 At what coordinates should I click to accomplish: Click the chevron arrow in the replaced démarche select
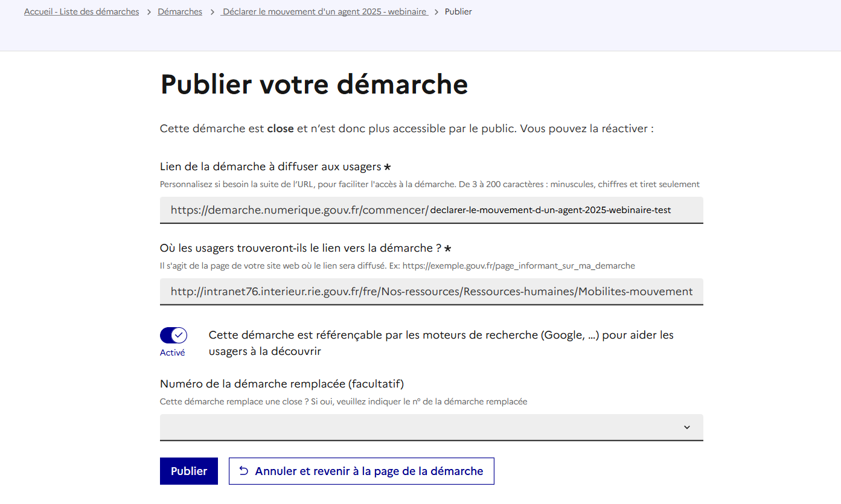(686, 427)
